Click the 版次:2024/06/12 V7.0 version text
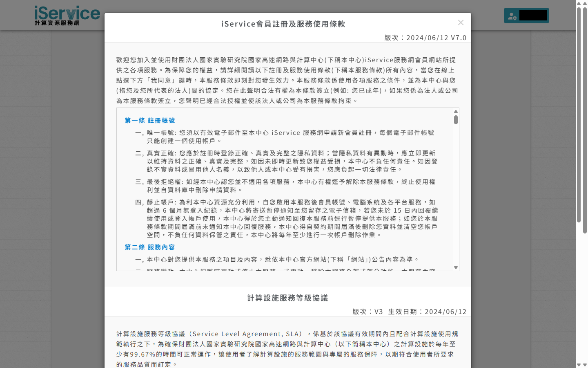588x368 pixels. (x=425, y=38)
